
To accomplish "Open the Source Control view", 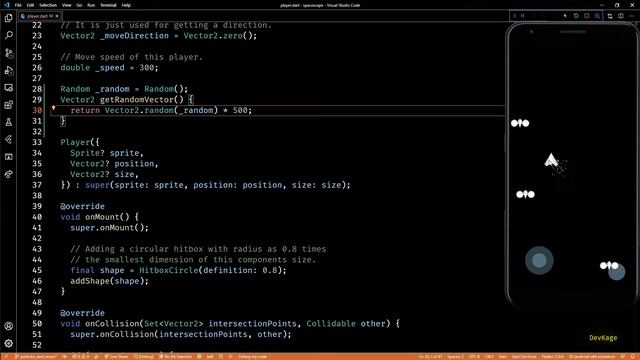I will 9,53.
